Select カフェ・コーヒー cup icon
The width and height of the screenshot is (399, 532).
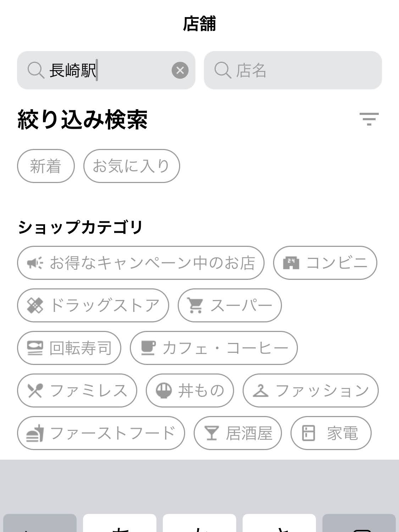148,348
